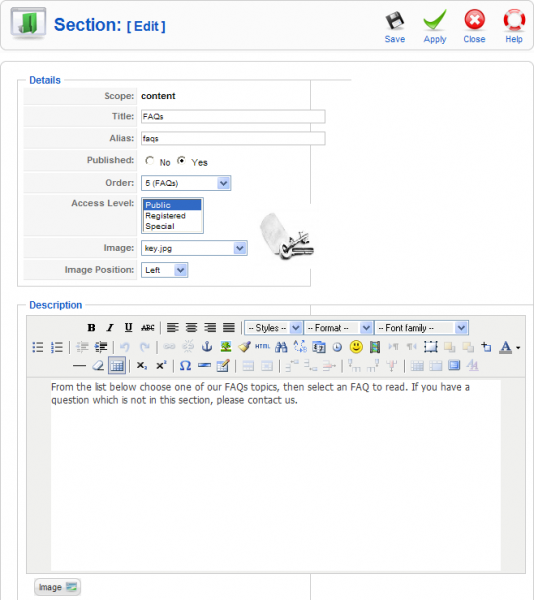Expand the text color picker arrow
This screenshot has width=534, height=600.
click(518, 347)
